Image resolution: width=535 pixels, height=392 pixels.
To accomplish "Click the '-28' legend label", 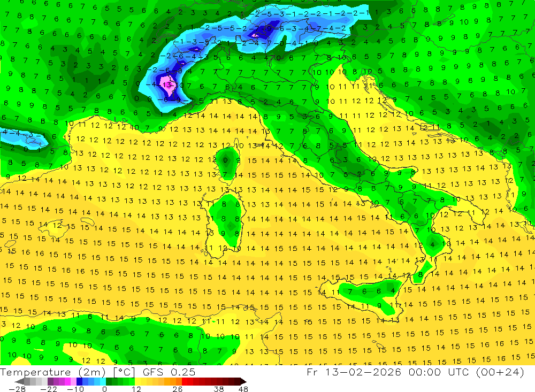I will pos(17,389).
